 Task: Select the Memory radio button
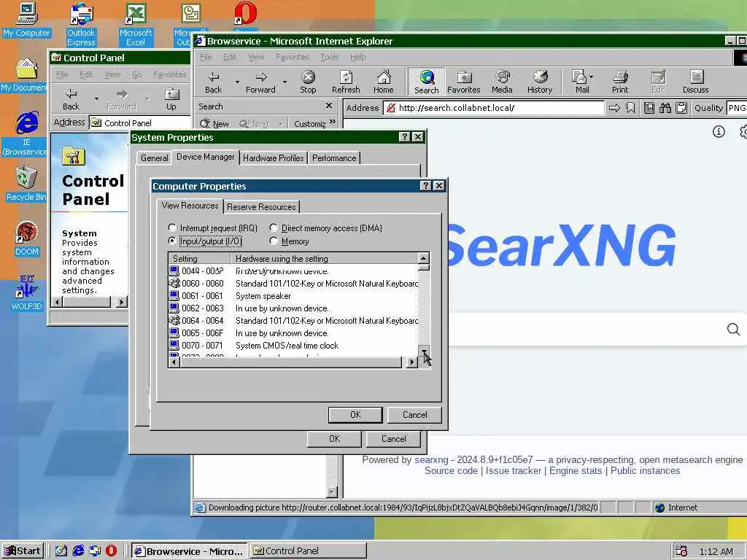(274, 241)
